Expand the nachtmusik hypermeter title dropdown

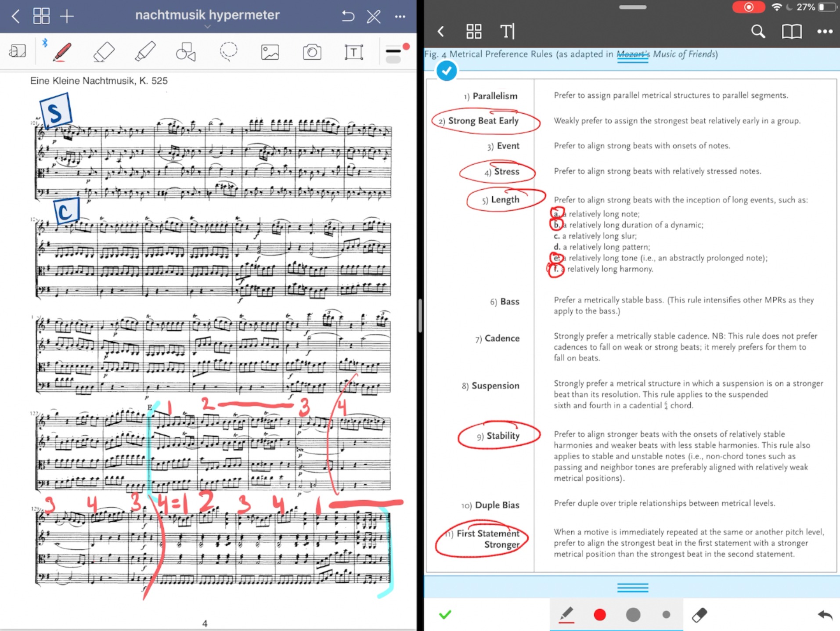pyautogui.click(x=207, y=27)
